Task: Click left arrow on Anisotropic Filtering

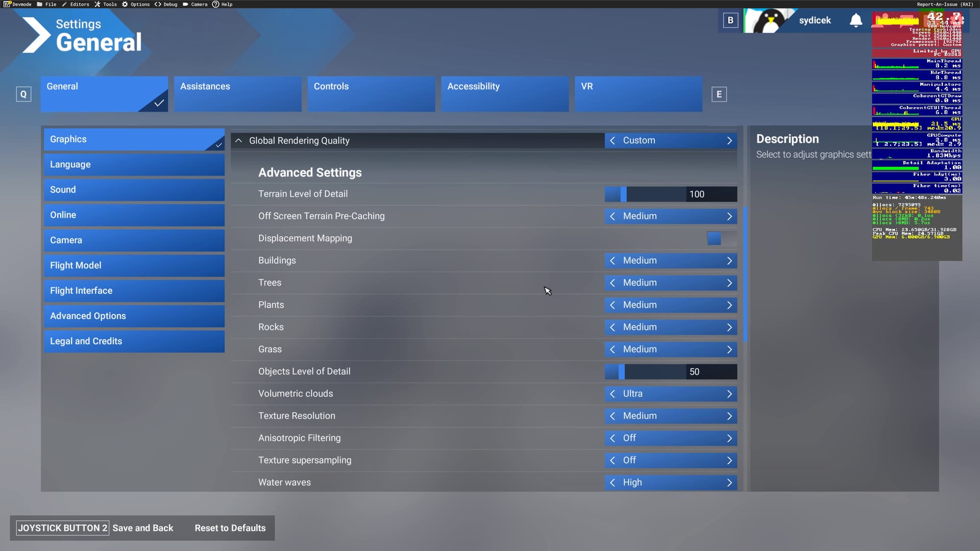Action: click(x=612, y=438)
